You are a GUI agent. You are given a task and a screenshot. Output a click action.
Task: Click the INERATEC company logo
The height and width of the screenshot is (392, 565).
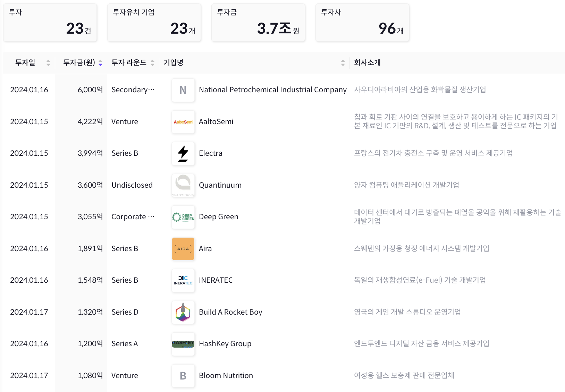coord(183,281)
